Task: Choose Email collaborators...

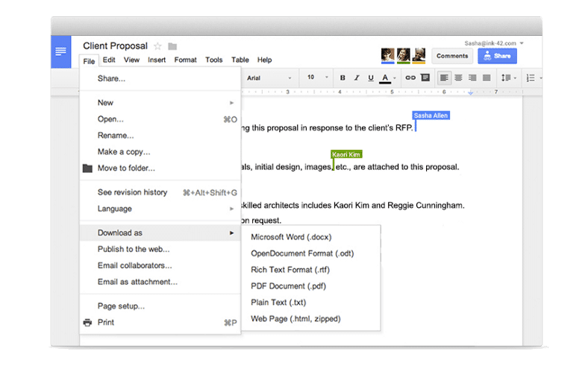Action: tap(160, 265)
